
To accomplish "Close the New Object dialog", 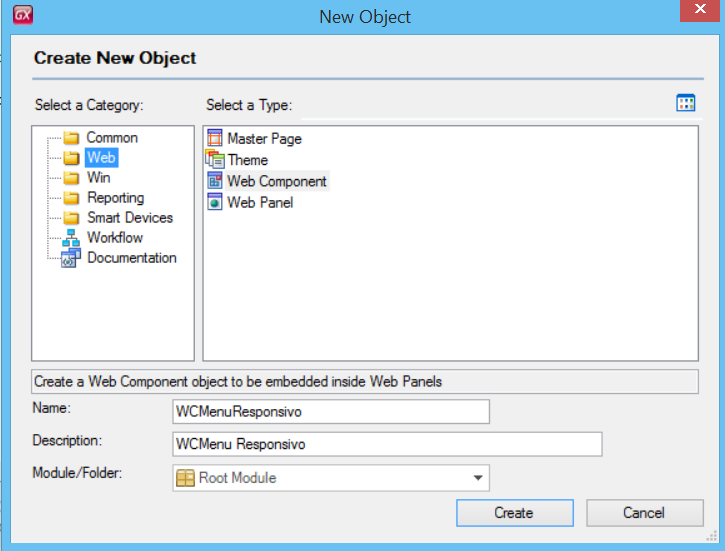I will [700, 10].
